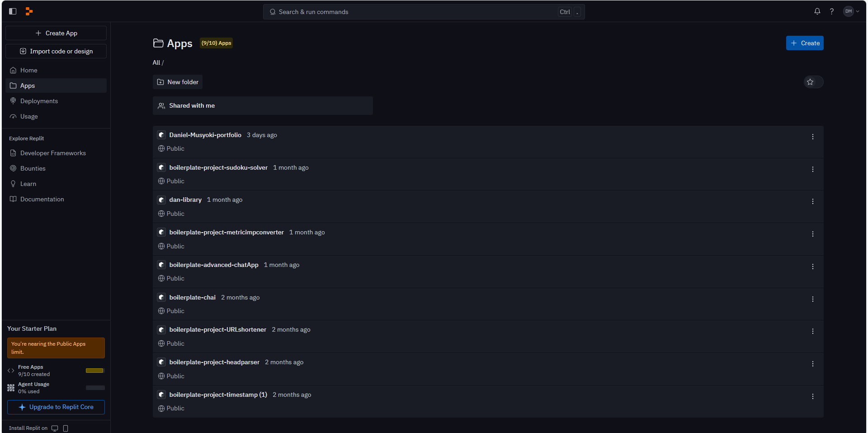Viewport: 868px width, 433px height.
Task: Click the Free Apps code icon
Action: tap(11, 371)
